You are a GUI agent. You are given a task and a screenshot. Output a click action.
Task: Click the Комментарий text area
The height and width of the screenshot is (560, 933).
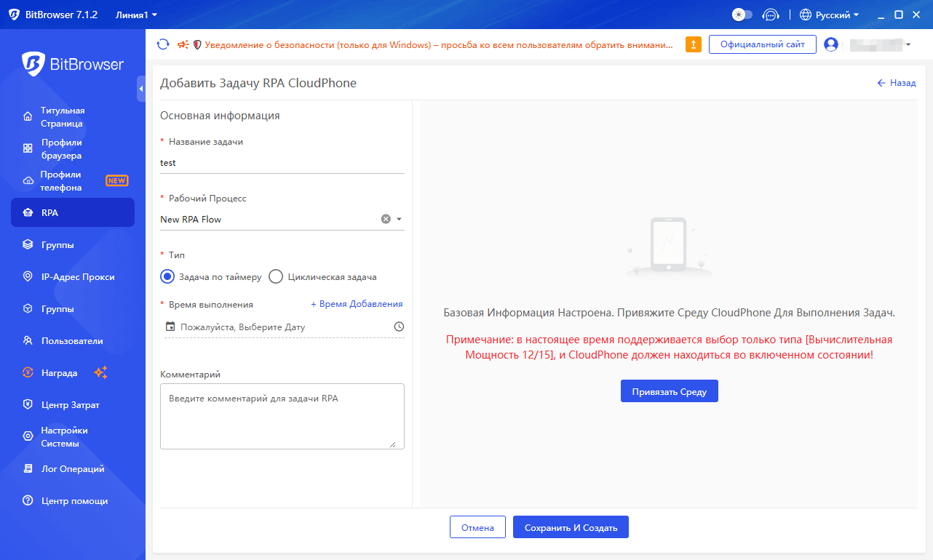[x=282, y=417]
